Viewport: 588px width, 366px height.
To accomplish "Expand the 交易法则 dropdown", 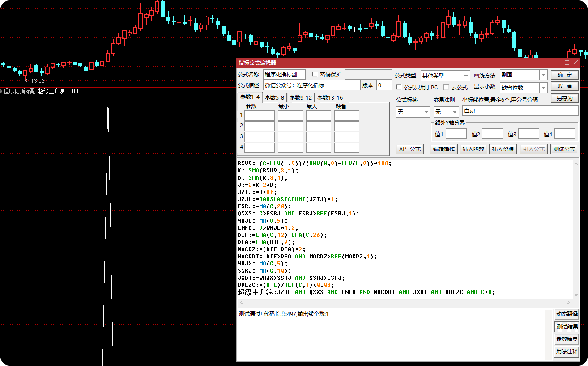I will coord(455,112).
